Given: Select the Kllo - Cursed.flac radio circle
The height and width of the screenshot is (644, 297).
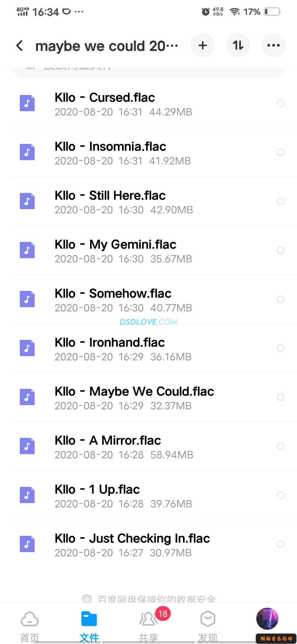Looking at the screenshot, I should click(280, 103).
